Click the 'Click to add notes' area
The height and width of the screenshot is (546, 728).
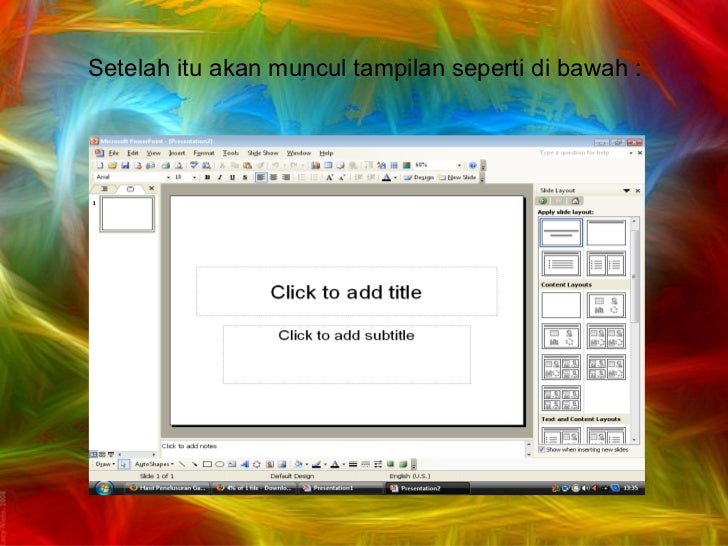click(x=343, y=447)
